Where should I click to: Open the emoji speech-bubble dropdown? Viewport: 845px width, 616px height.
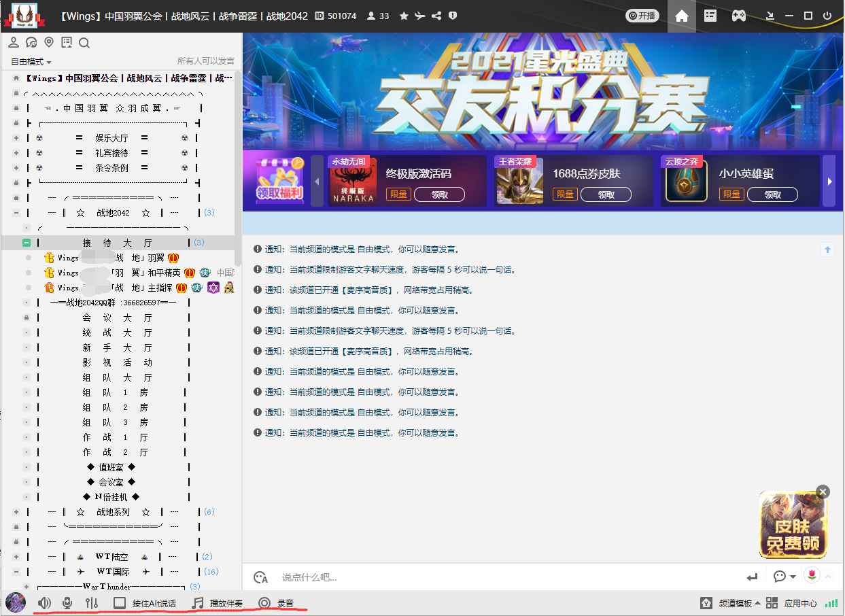(784, 577)
